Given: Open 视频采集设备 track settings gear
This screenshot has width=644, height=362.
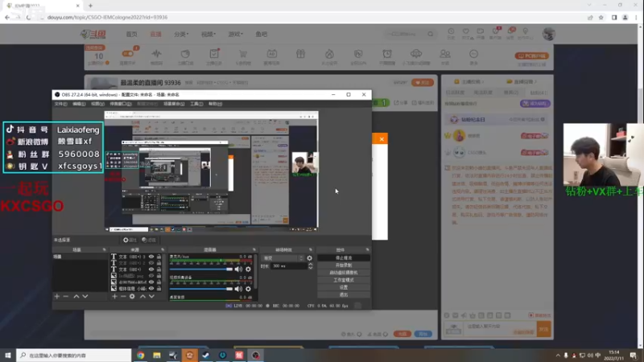Looking at the screenshot, I should click(x=248, y=289).
